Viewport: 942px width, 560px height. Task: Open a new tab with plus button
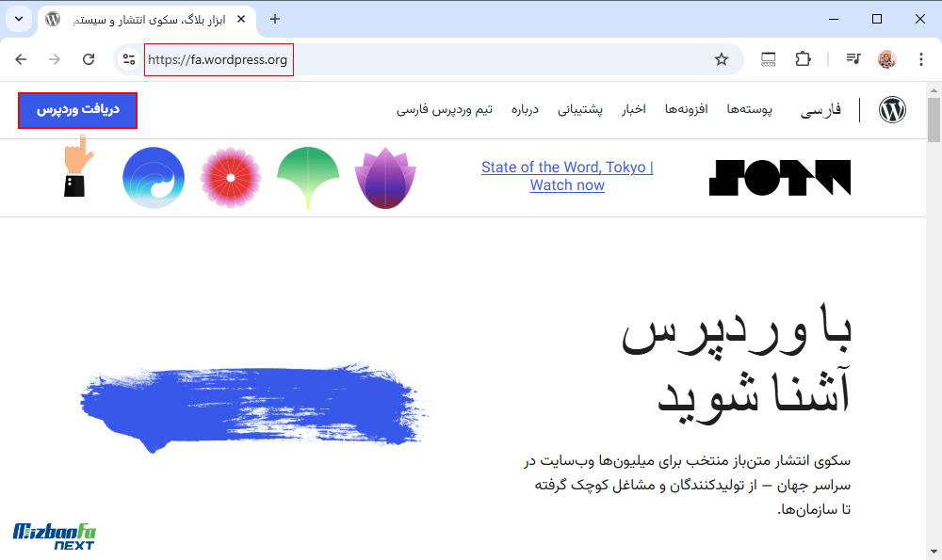click(x=274, y=19)
